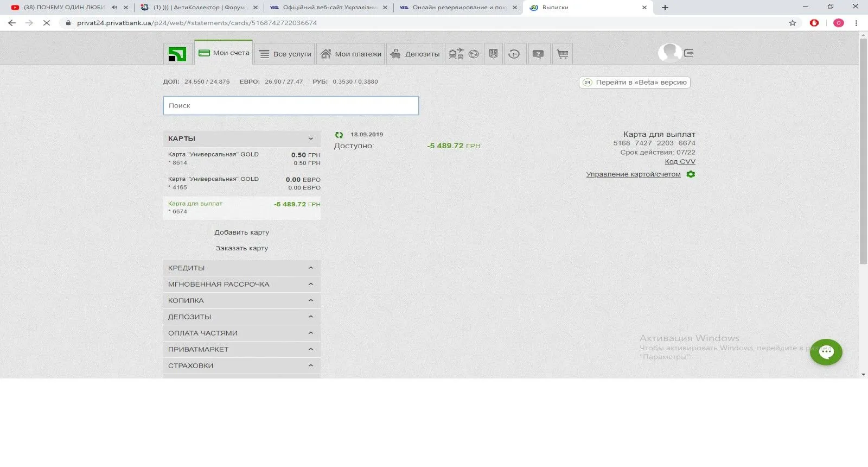This screenshot has height=467, width=868.
Task: Switch to the Мои платежи tab
Action: 351,54
